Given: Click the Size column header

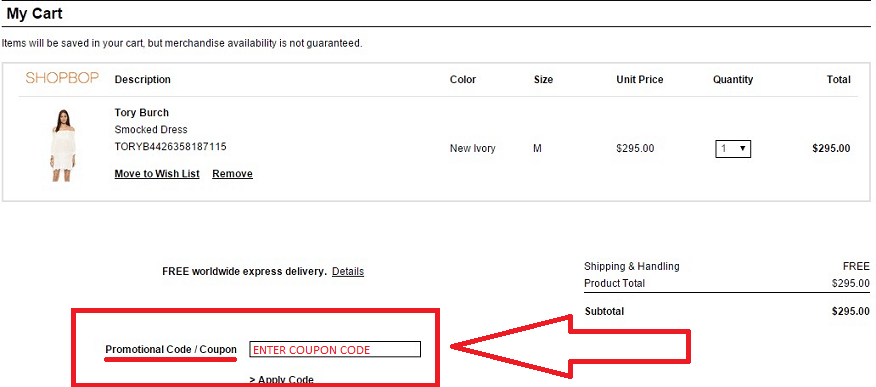Looking at the screenshot, I should [543, 79].
